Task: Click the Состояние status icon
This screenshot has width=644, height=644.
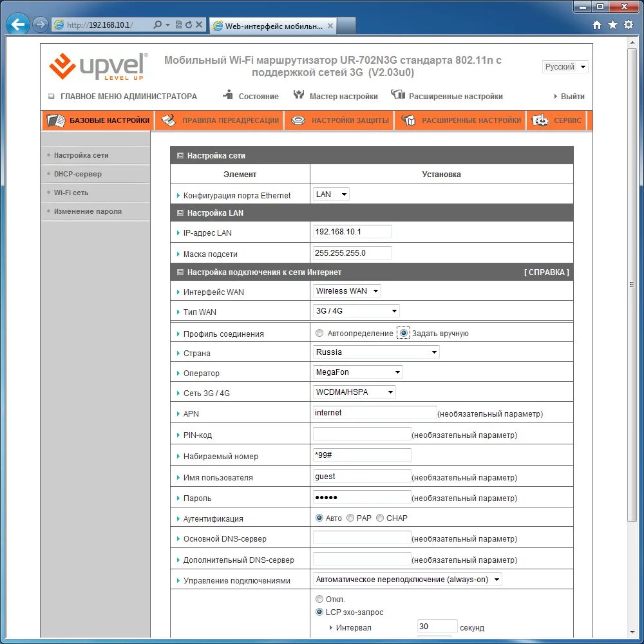Action: pos(229,95)
